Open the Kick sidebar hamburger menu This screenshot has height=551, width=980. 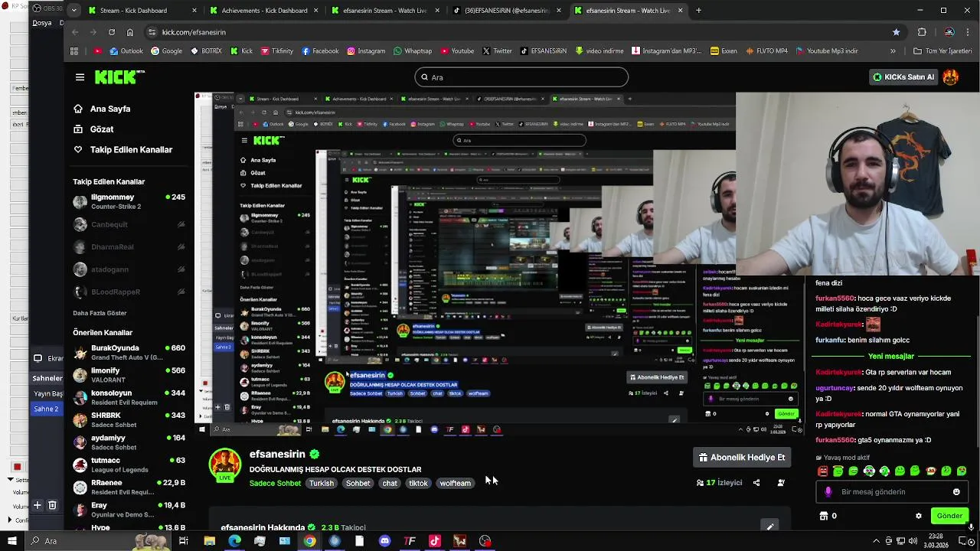[80, 77]
